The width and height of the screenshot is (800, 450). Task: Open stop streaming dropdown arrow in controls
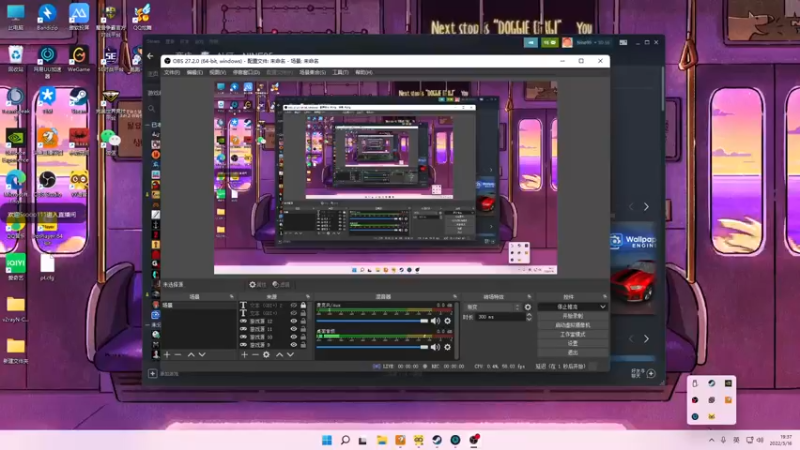tap(603, 307)
